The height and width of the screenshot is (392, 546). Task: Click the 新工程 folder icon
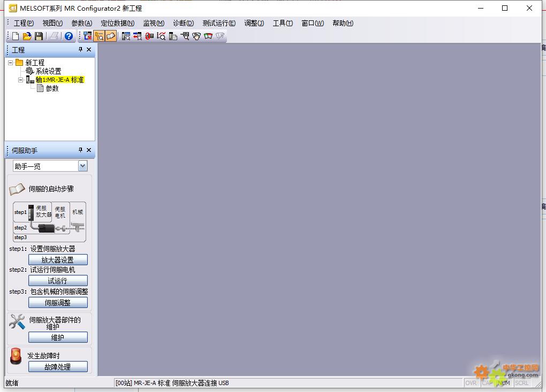click(x=19, y=62)
